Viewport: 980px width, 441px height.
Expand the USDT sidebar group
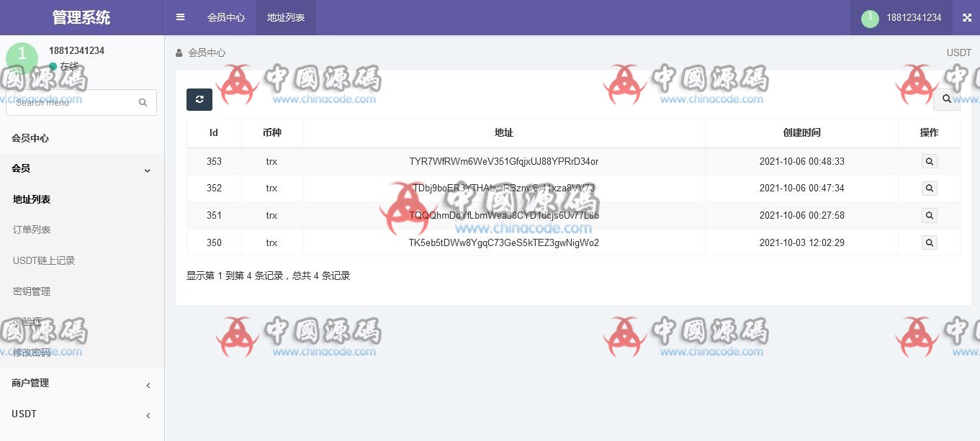82,414
